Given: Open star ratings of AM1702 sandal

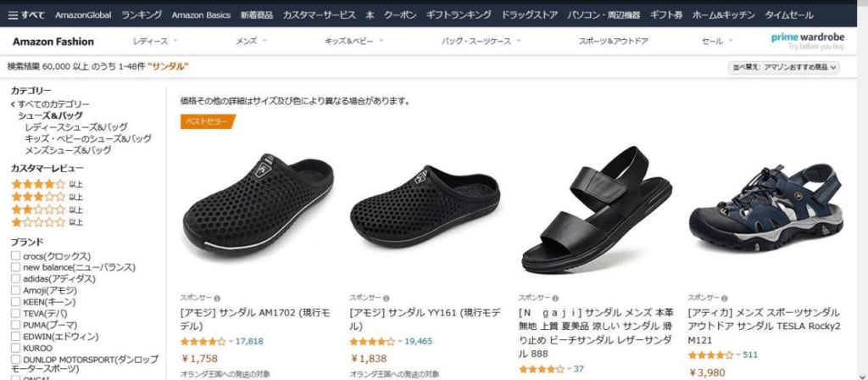Looking at the screenshot, I should [x=206, y=341].
